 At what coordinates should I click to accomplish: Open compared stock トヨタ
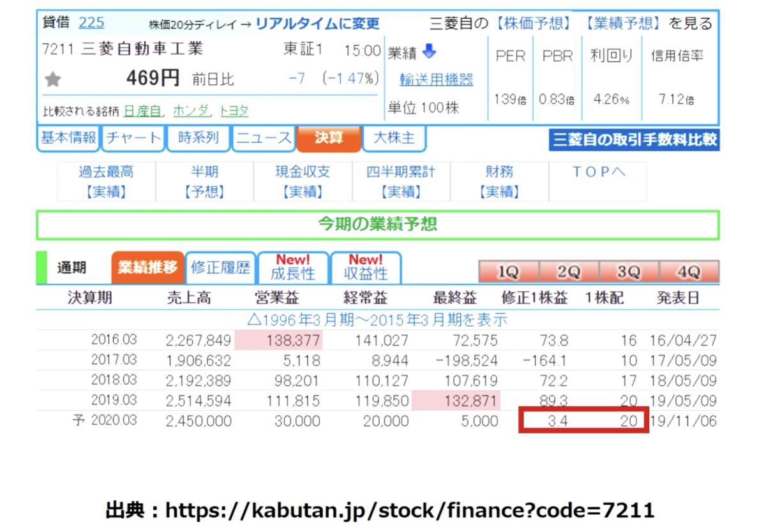pos(234,110)
